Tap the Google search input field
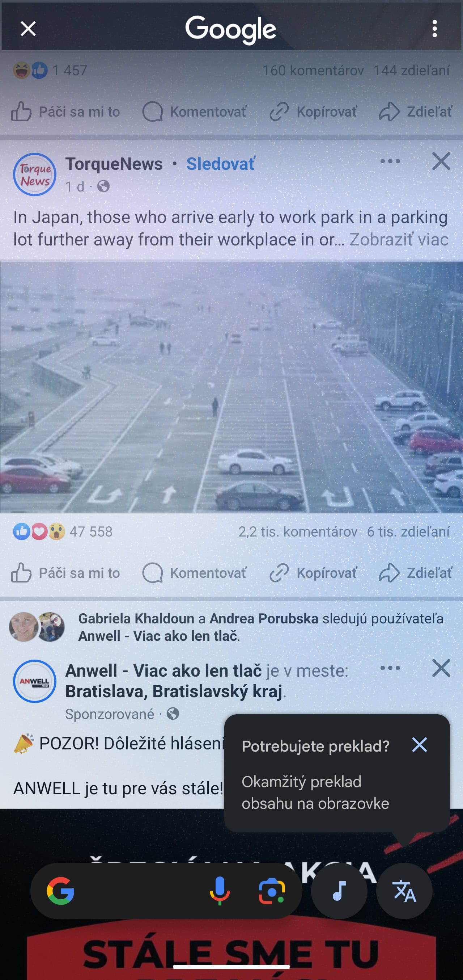463x980 pixels. click(x=141, y=891)
